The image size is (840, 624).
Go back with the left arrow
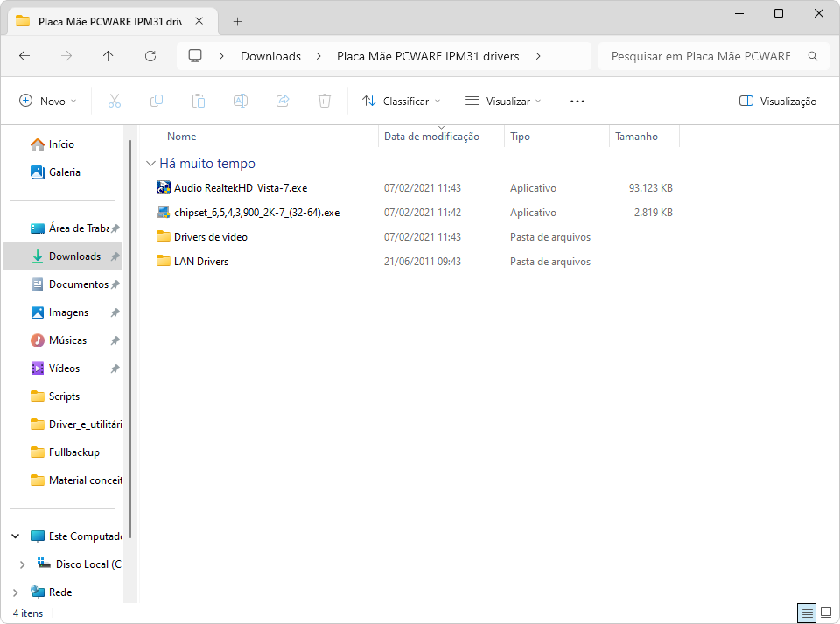click(24, 56)
